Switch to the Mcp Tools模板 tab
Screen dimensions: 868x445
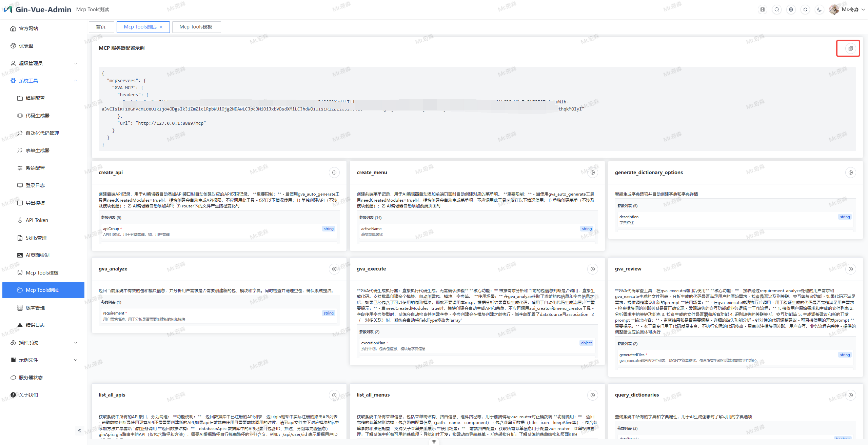pyautogui.click(x=196, y=27)
